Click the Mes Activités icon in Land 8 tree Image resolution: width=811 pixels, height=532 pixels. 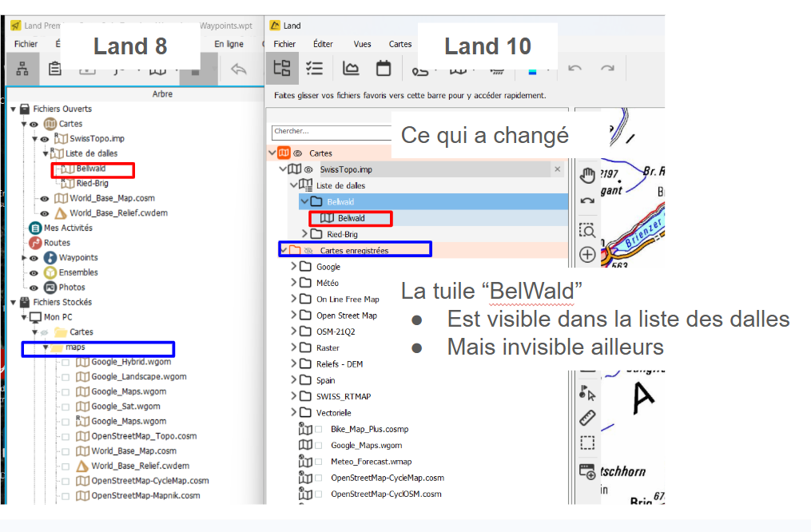[35, 228]
